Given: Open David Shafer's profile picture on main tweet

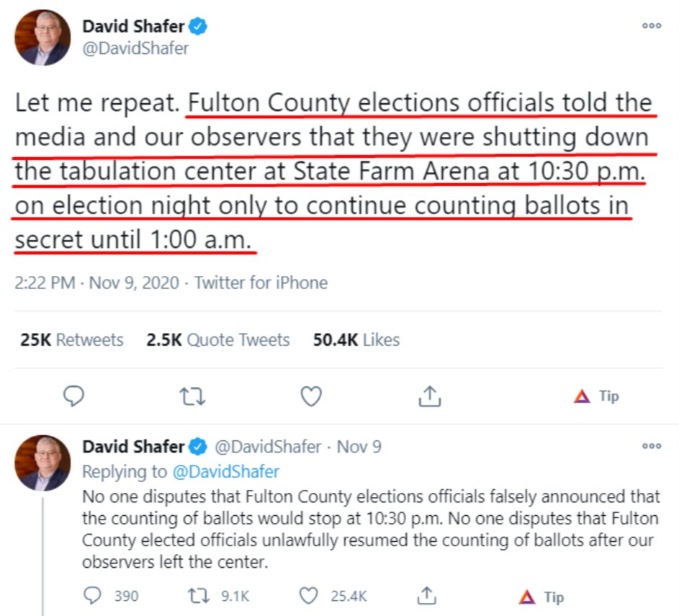Looking at the screenshot, I should click(x=43, y=37).
